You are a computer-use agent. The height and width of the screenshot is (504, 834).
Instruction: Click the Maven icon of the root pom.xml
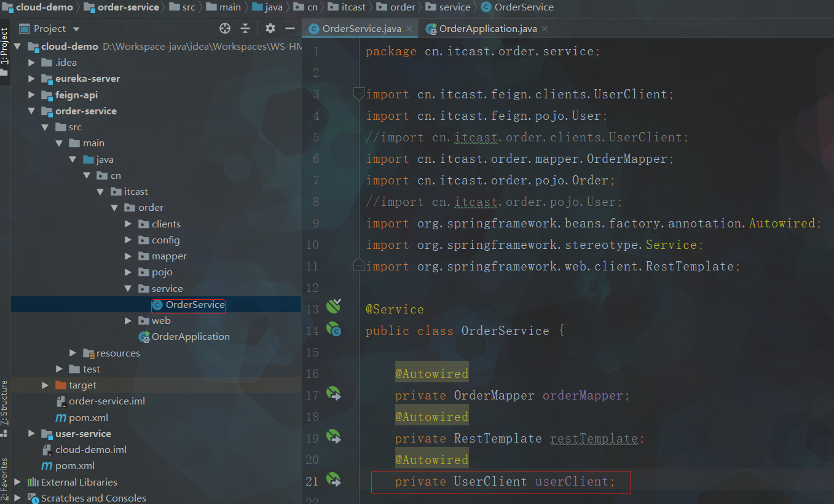tap(47, 466)
